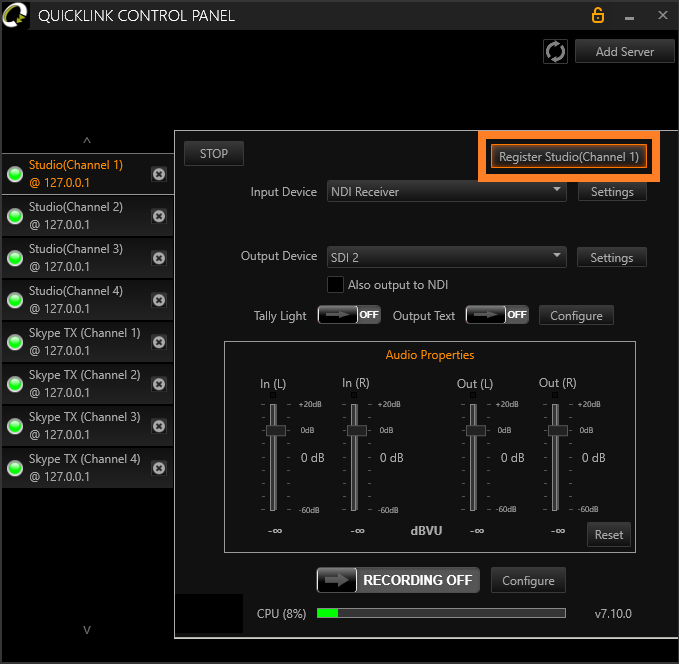Remove Skype TX (Channel 1) with X icon
This screenshot has width=679, height=664.
pyautogui.click(x=159, y=342)
